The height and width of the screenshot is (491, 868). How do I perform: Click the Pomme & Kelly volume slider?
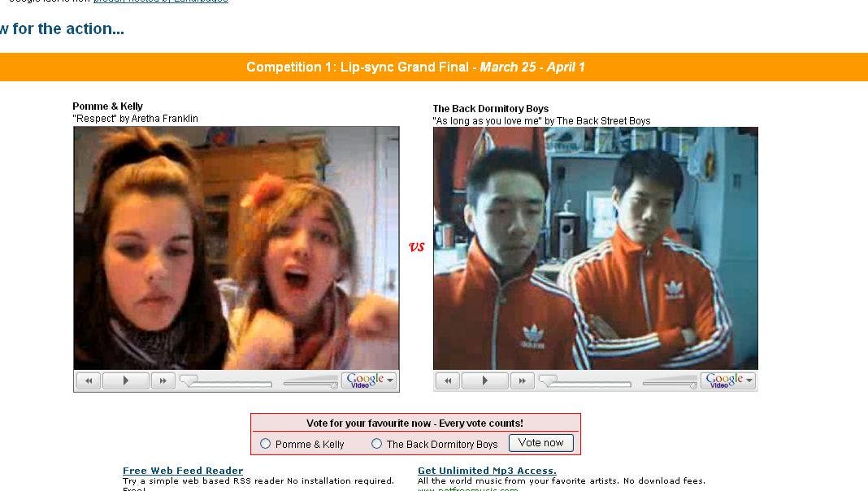[x=310, y=382]
